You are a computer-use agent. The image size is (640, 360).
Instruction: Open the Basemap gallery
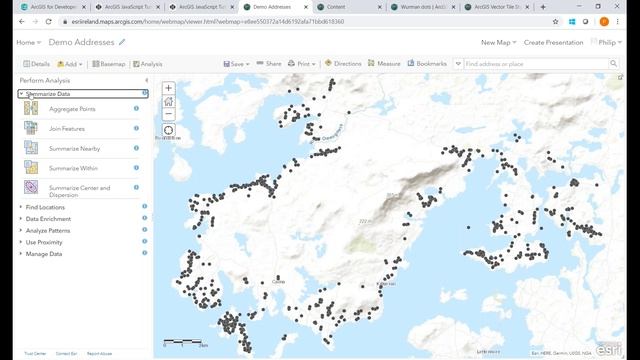click(109, 64)
